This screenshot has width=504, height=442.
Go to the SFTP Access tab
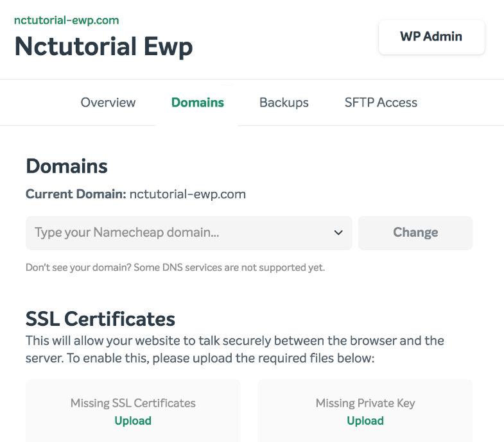(x=381, y=103)
